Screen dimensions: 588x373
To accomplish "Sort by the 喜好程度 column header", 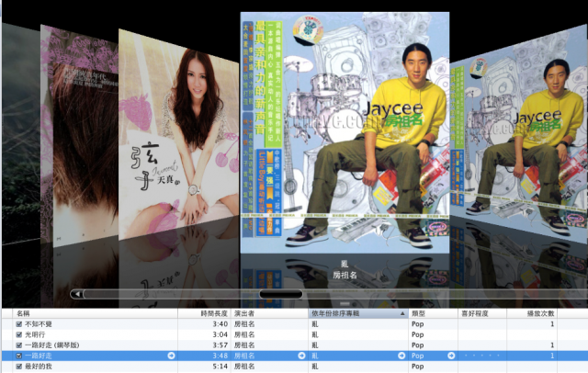I will [482, 313].
